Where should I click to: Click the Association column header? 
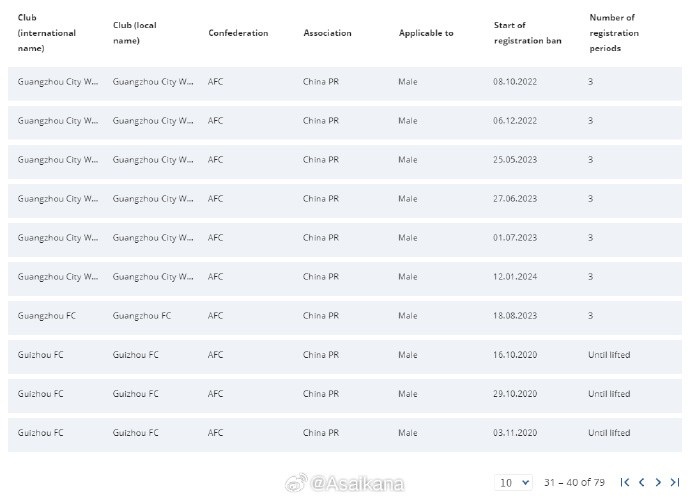pos(327,33)
